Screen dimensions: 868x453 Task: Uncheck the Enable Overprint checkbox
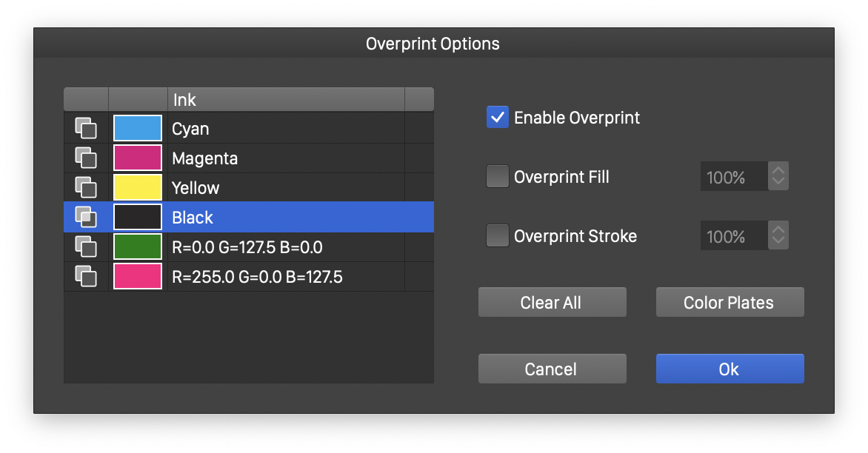497,118
